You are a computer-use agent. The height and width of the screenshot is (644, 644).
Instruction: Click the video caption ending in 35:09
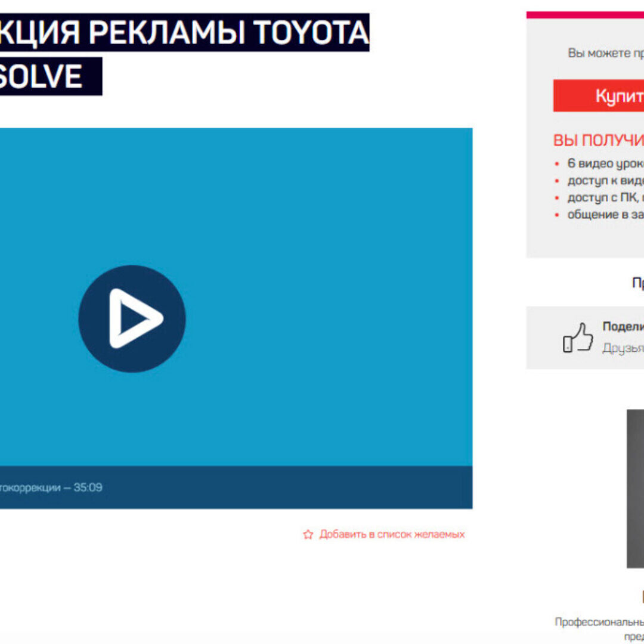pos(51,487)
